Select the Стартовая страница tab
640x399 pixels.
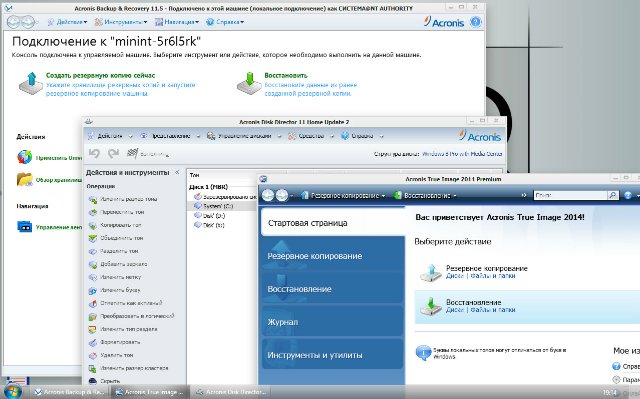pyautogui.click(x=332, y=223)
